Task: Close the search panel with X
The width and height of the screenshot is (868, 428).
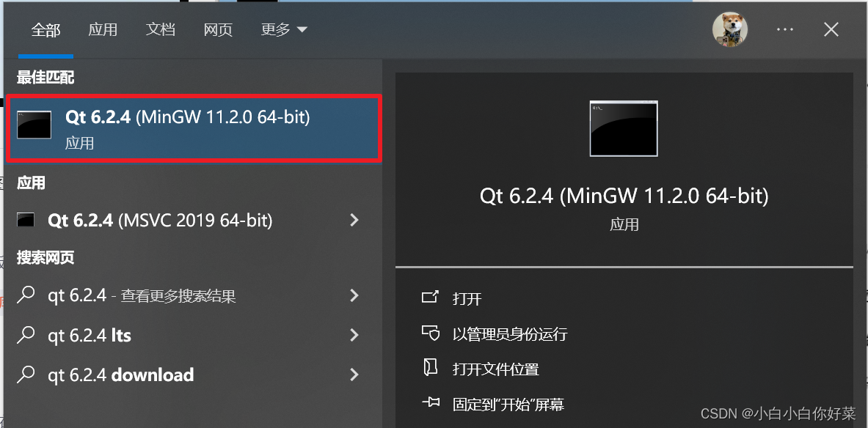Action: tap(831, 29)
